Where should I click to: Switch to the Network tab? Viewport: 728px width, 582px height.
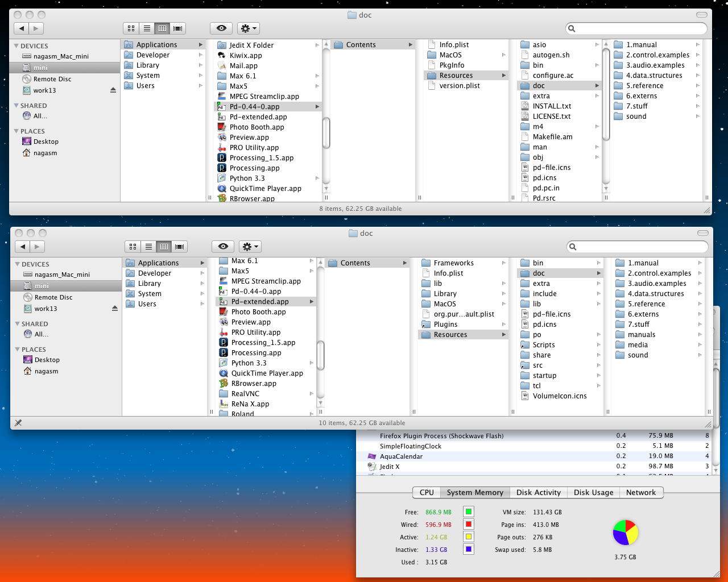click(x=640, y=493)
